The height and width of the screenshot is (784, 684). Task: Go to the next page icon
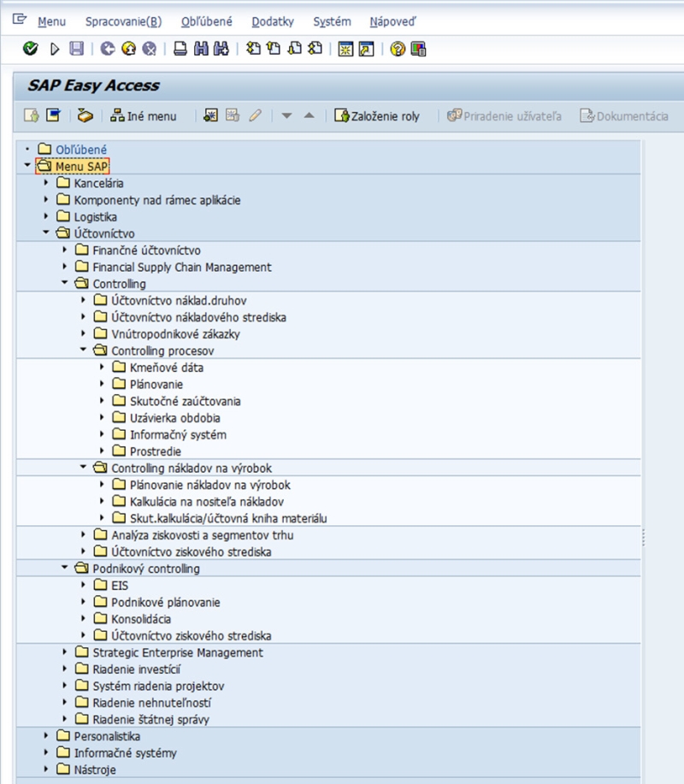(295, 49)
